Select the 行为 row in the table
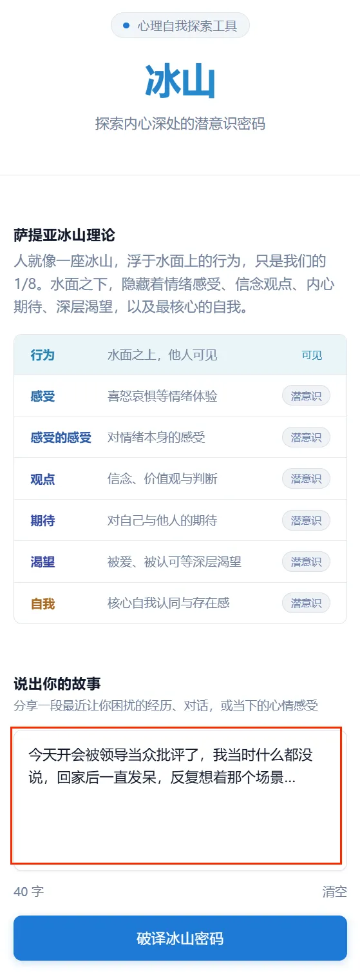Screen dimensions: 360x980 [x=180, y=355]
